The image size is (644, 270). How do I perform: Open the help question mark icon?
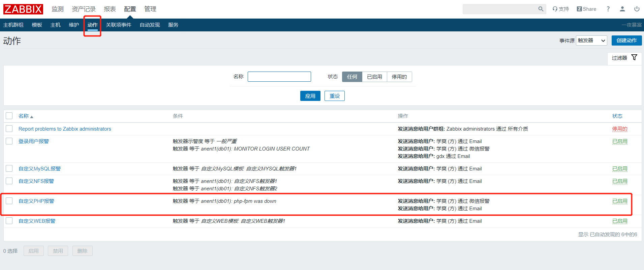click(608, 9)
